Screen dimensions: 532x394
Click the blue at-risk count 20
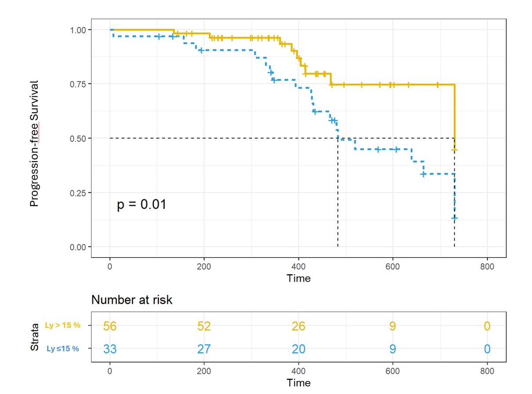coord(299,349)
